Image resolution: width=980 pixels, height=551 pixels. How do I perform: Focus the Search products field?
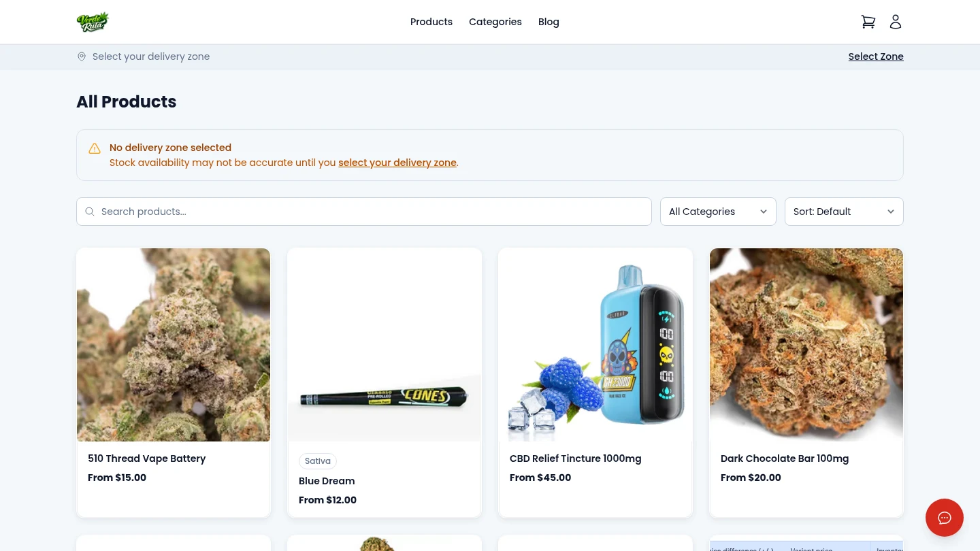pos(364,212)
